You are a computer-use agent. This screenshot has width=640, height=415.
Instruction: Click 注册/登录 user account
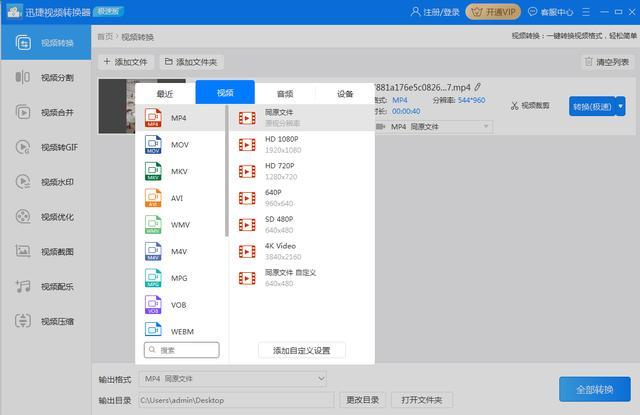(x=435, y=12)
